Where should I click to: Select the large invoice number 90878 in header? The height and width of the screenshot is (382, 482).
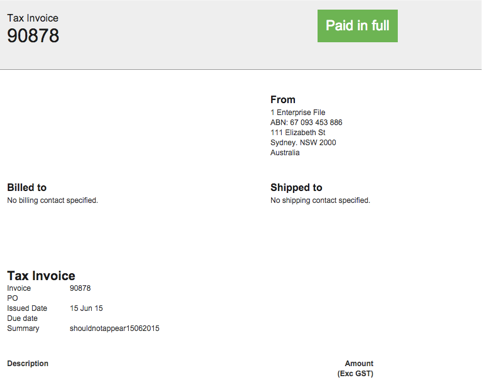(33, 36)
